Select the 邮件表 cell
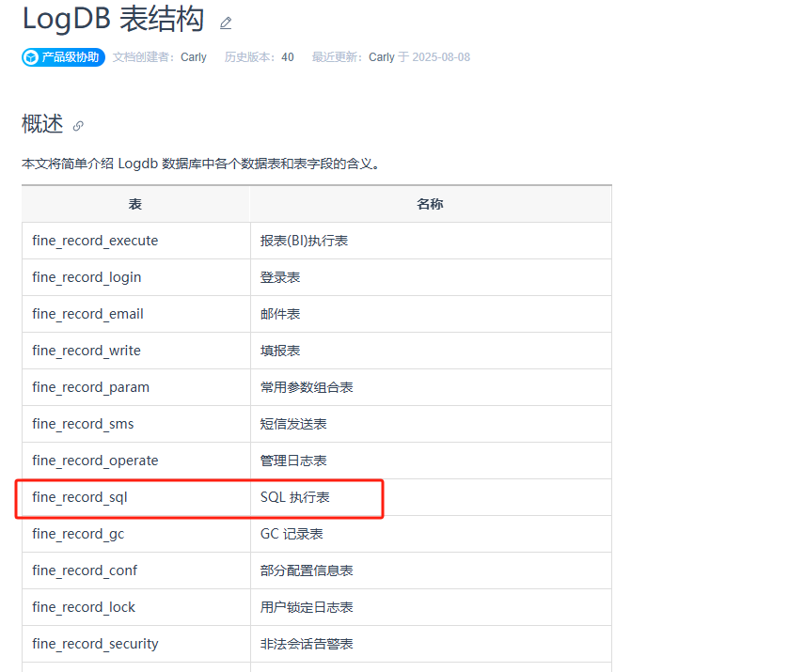The height and width of the screenshot is (672, 789). [431, 314]
